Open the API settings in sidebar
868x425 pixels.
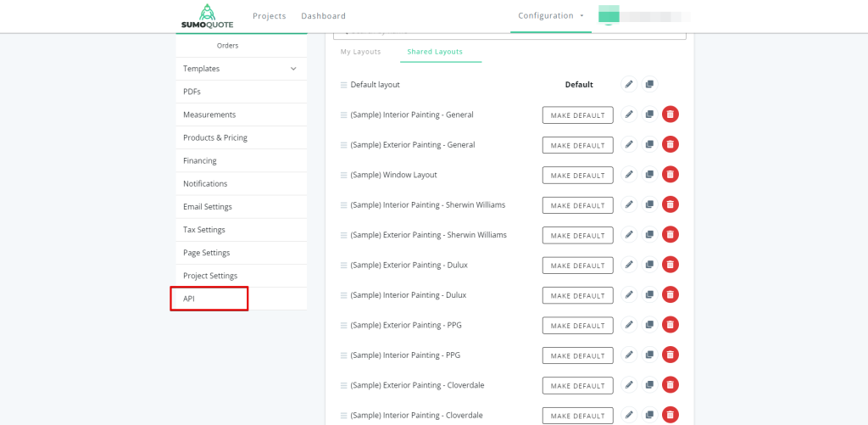[209, 299]
